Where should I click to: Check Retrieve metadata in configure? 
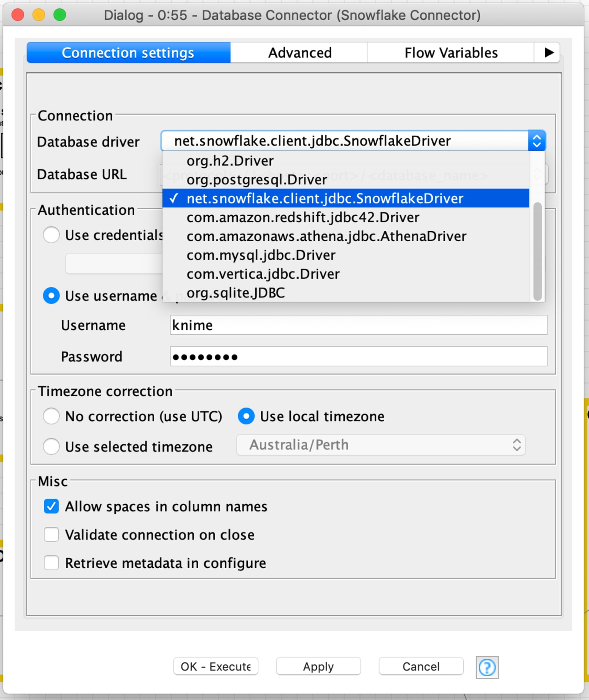[x=51, y=562]
